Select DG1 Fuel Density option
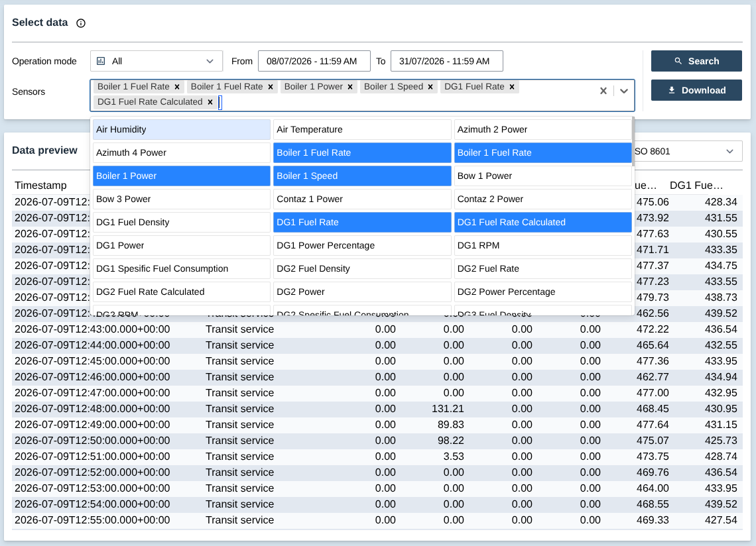Viewport: 756px width, 546px height. 181,222
